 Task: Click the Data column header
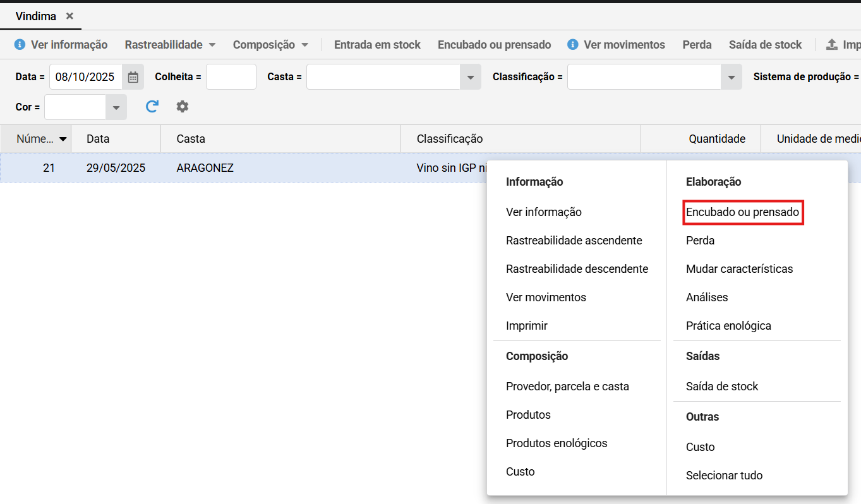[x=116, y=139]
